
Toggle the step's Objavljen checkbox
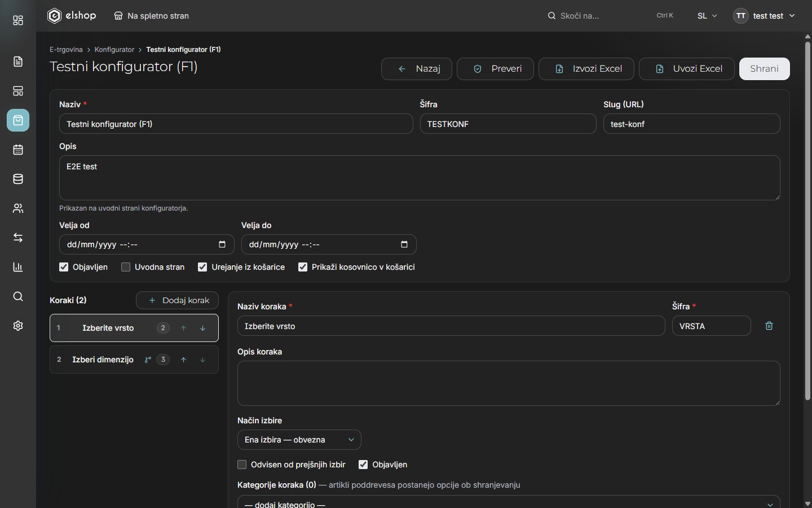click(x=363, y=465)
